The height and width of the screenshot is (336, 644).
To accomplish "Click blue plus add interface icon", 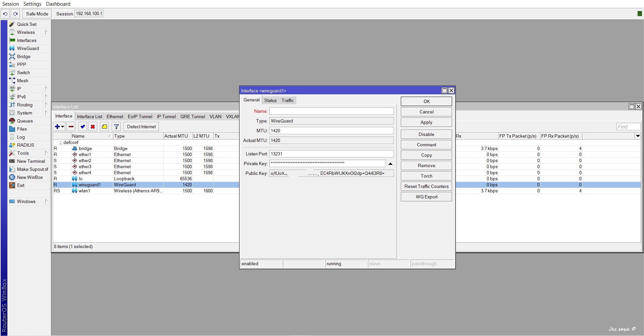I will (59, 127).
